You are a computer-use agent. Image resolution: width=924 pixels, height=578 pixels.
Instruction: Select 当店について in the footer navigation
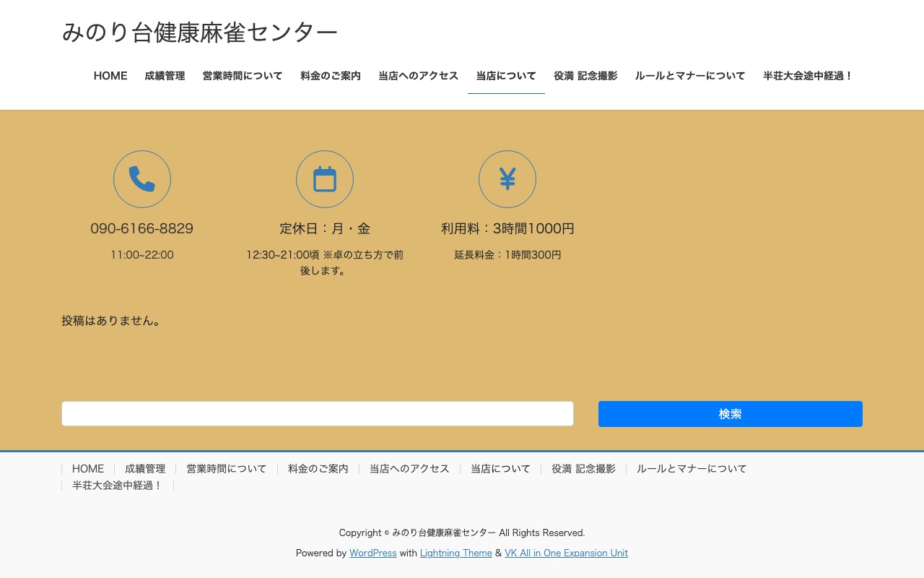(500, 468)
